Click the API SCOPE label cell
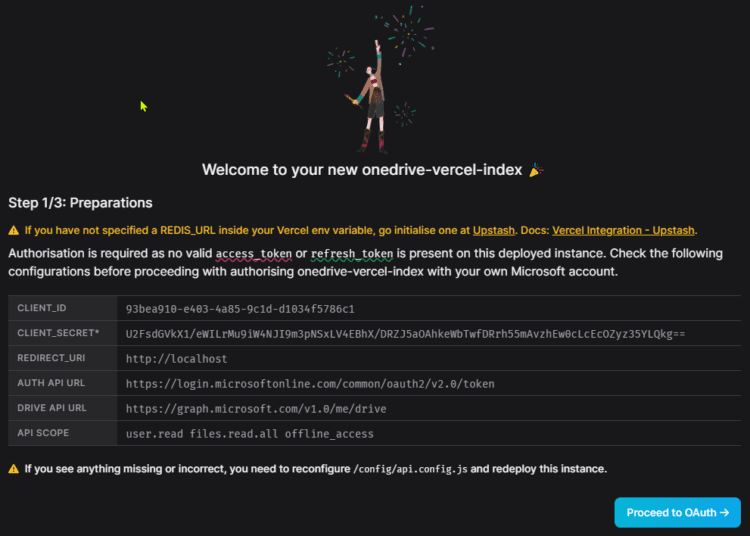The width and height of the screenshot is (750, 536). pyautogui.click(x=63, y=433)
